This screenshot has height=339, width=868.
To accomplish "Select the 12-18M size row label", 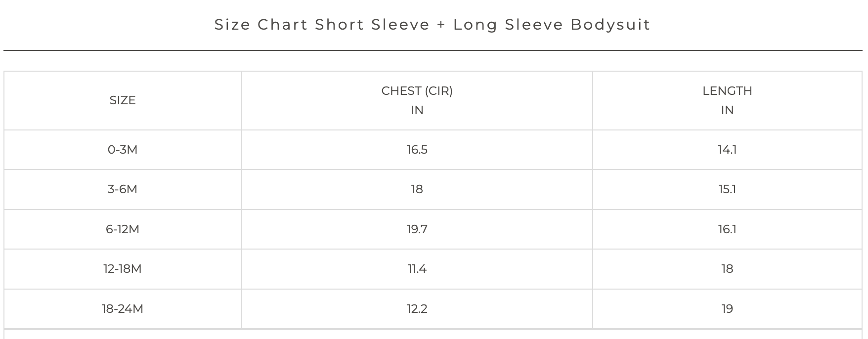I will (x=123, y=269).
